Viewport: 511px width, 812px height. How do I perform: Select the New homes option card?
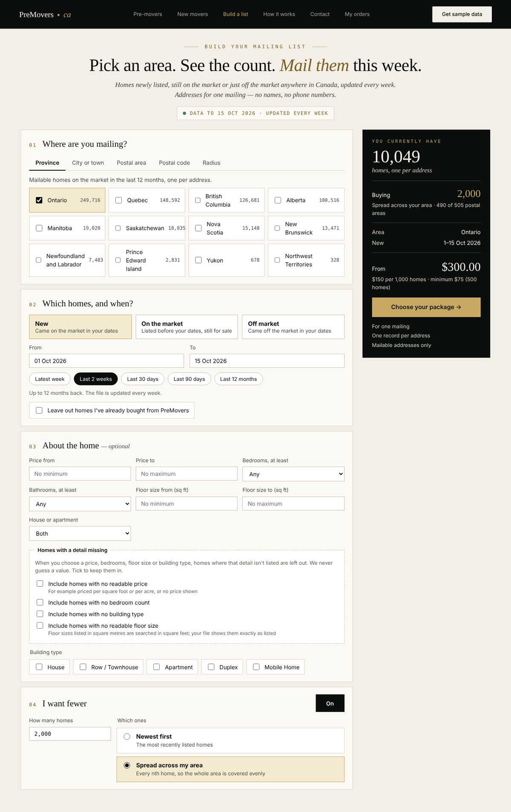pos(80,327)
